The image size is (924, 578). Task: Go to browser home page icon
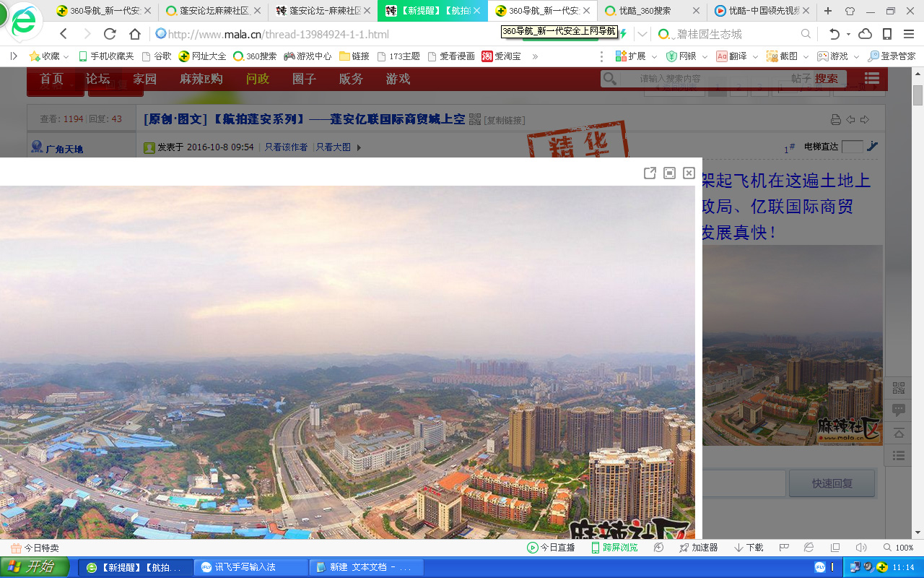click(x=135, y=34)
